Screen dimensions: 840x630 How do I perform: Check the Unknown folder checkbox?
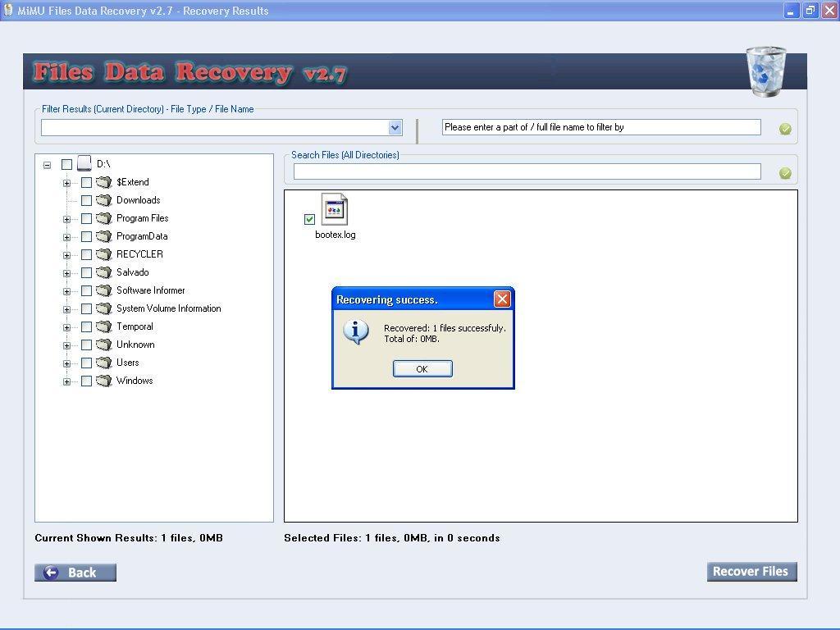(x=86, y=345)
